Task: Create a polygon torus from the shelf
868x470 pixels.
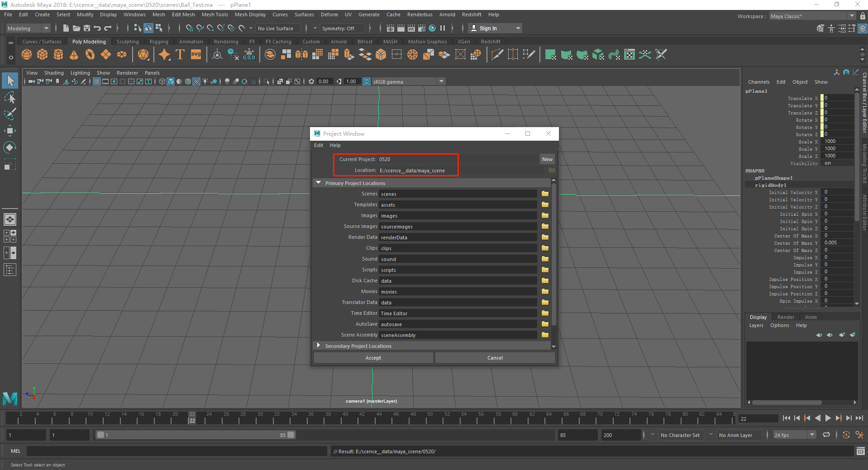Action: click(90, 55)
